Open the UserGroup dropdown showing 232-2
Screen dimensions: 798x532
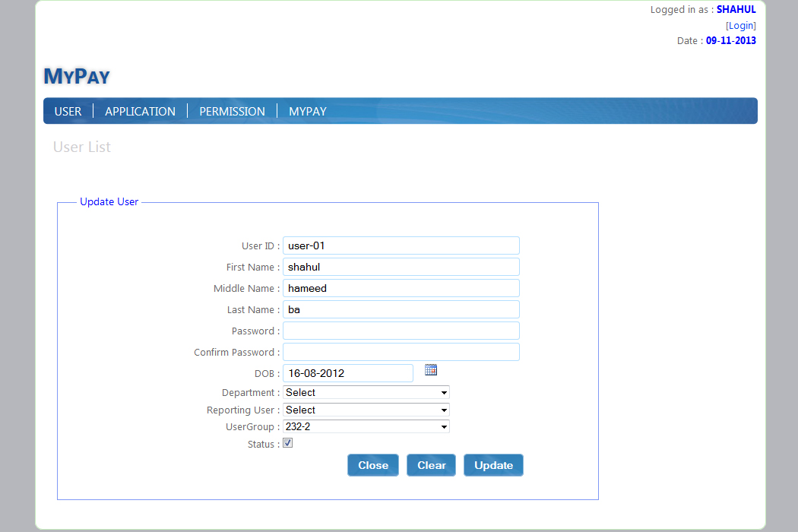click(366, 426)
